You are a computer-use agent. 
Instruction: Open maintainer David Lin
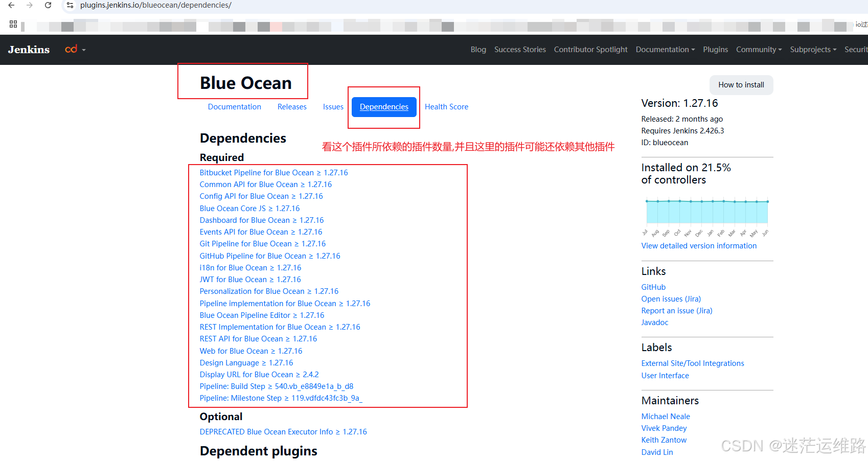click(x=657, y=452)
